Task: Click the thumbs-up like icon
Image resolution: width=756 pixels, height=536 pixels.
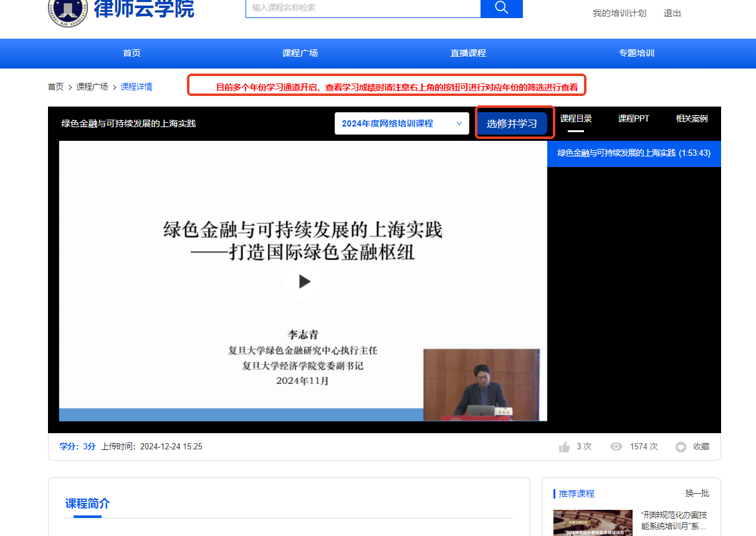Action: click(565, 447)
